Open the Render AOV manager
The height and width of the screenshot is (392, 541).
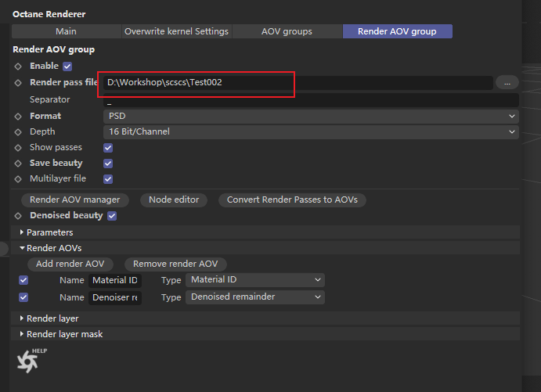click(x=75, y=200)
